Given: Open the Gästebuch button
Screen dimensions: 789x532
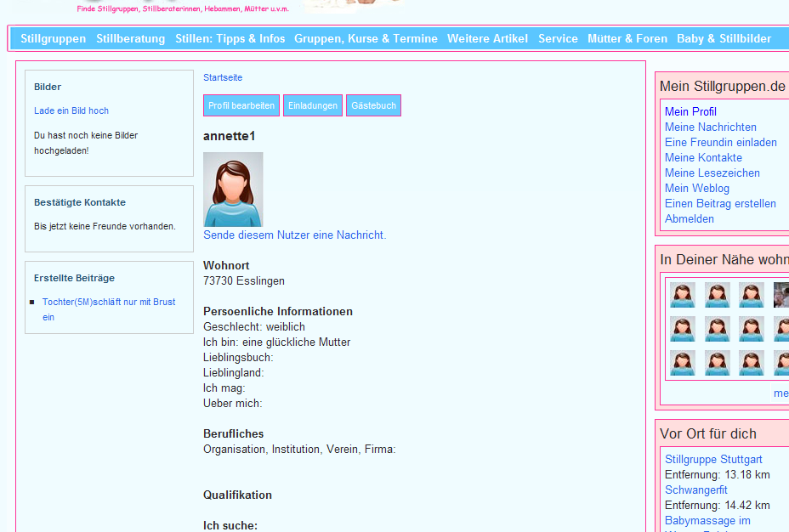Looking at the screenshot, I should (x=373, y=105).
